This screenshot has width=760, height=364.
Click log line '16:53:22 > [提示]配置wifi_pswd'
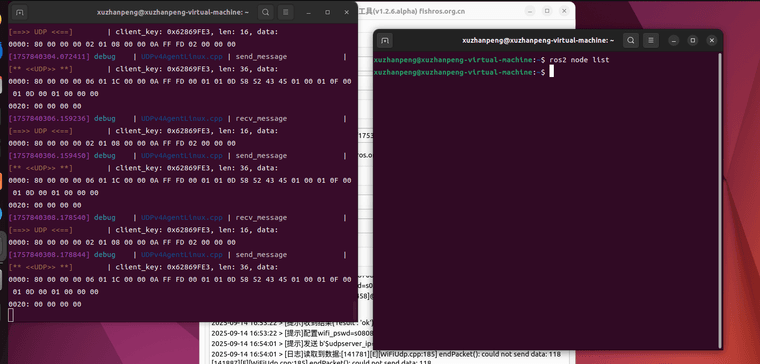(x=292, y=333)
